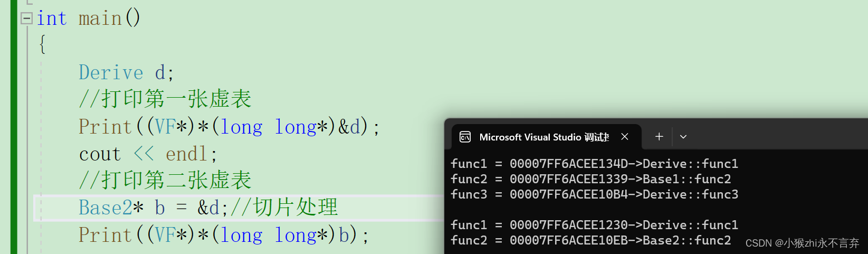868x254 pixels.
Task: Click the comment about printing second vtable
Action: click(165, 180)
